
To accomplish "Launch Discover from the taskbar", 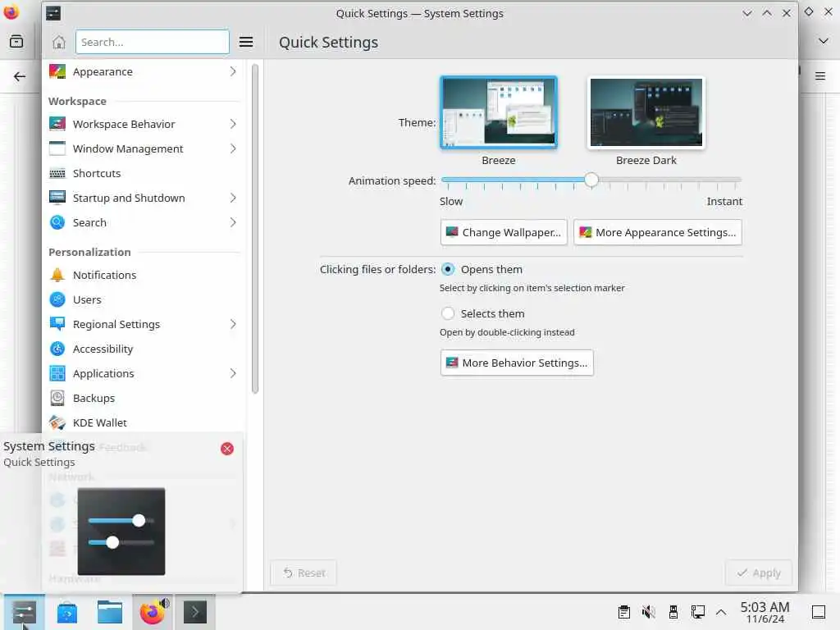I will (67, 612).
